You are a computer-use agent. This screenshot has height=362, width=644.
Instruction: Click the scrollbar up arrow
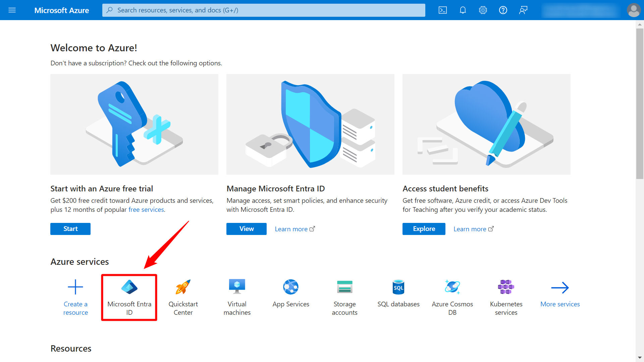point(640,24)
